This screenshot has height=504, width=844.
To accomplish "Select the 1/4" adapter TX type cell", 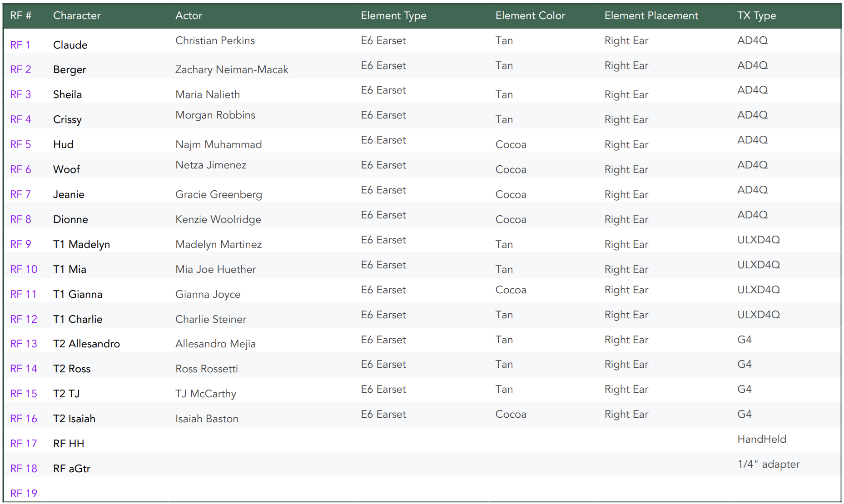I will click(768, 464).
